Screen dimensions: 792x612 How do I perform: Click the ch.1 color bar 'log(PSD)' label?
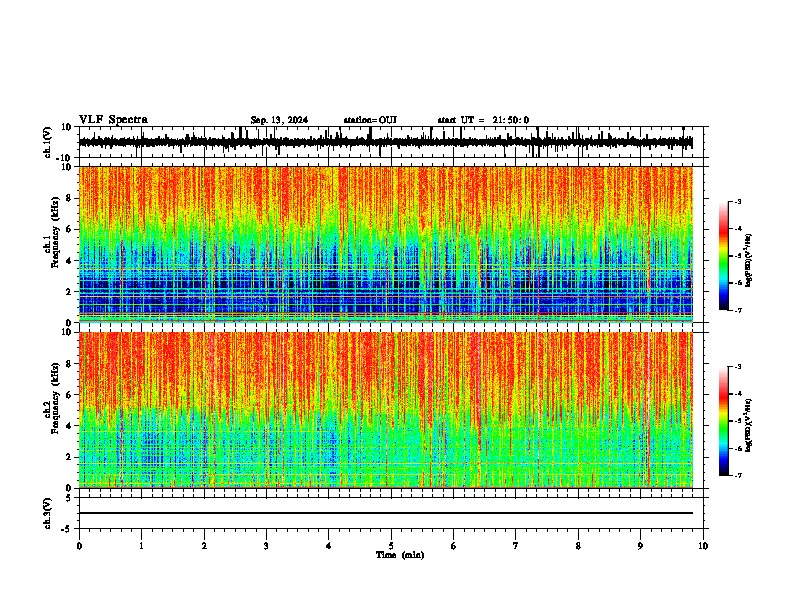tap(749, 261)
